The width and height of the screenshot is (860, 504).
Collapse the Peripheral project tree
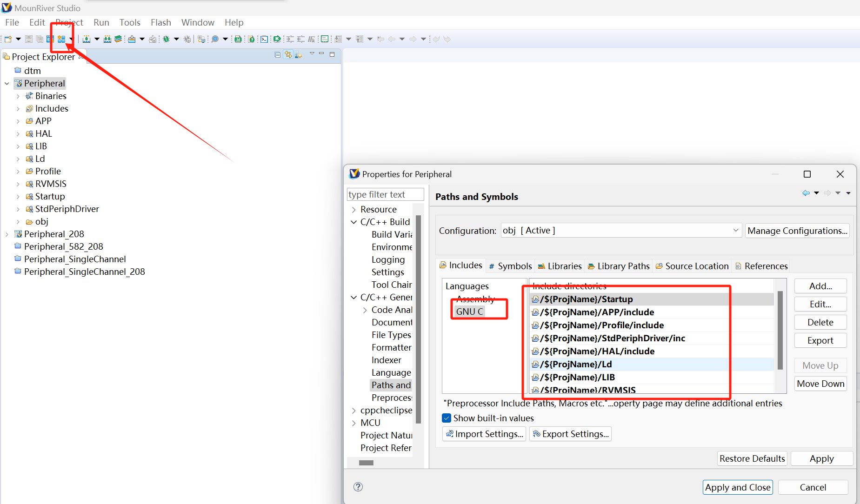tap(7, 84)
